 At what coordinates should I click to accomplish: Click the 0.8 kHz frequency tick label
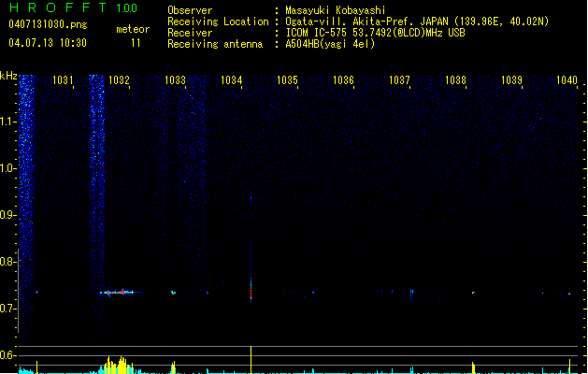point(7,262)
